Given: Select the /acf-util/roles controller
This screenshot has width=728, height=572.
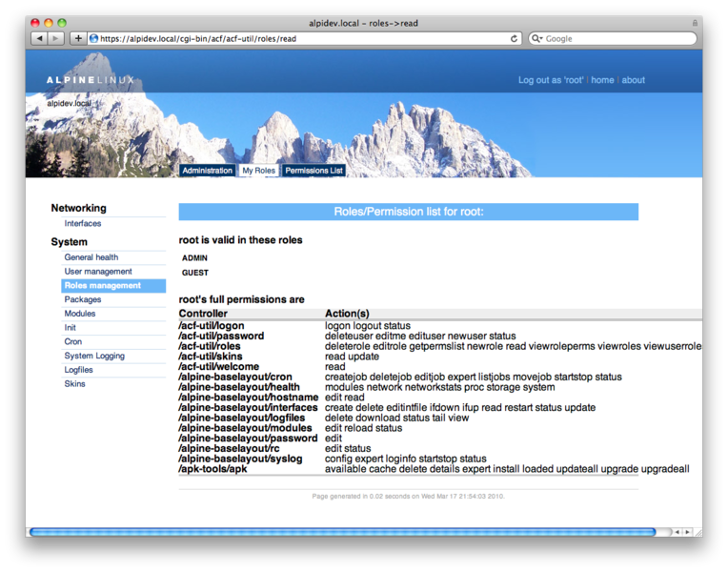Looking at the screenshot, I should point(210,346).
